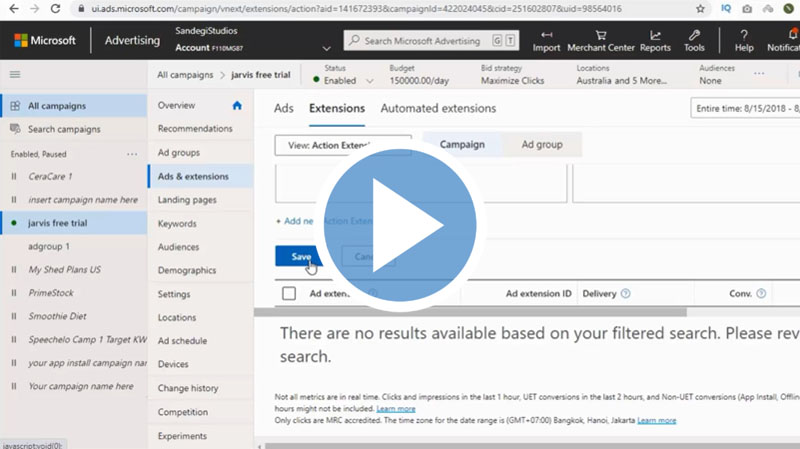The height and width of the screenshot is (449, 800).
Task: Click the browser address bar URL
Action: click(x=356, y=9)
